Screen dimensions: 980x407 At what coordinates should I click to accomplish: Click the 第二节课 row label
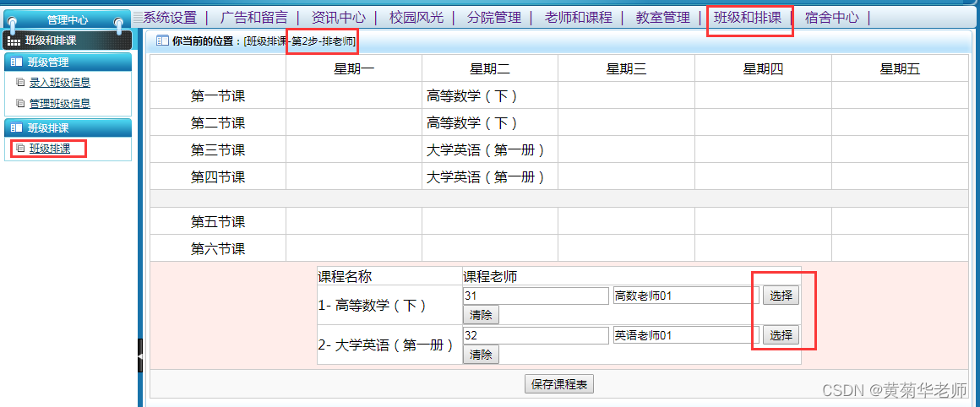218,123
